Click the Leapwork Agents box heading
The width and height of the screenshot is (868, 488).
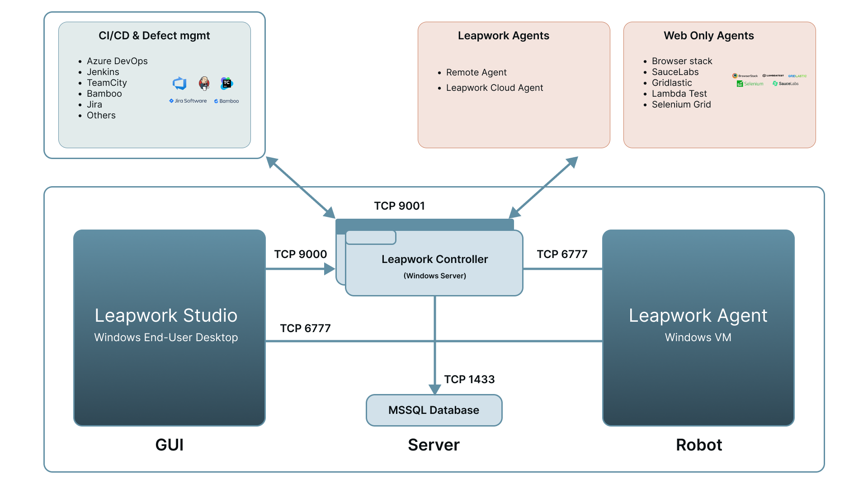coord(504,36)
